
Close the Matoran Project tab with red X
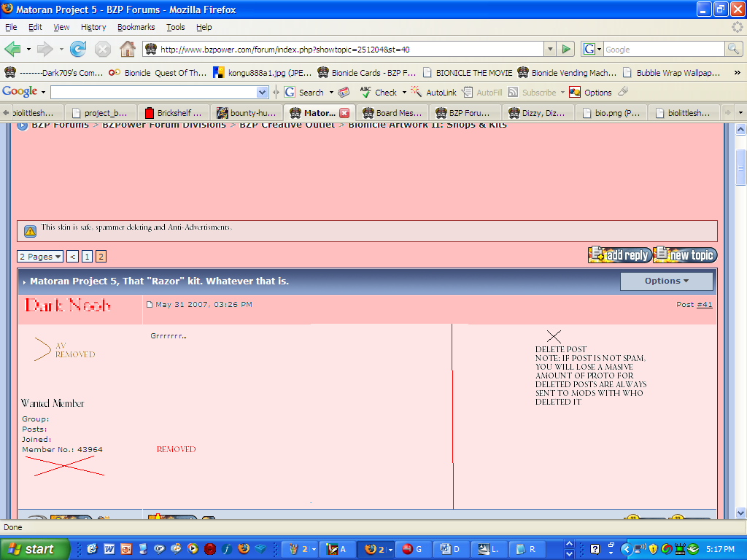344,113
